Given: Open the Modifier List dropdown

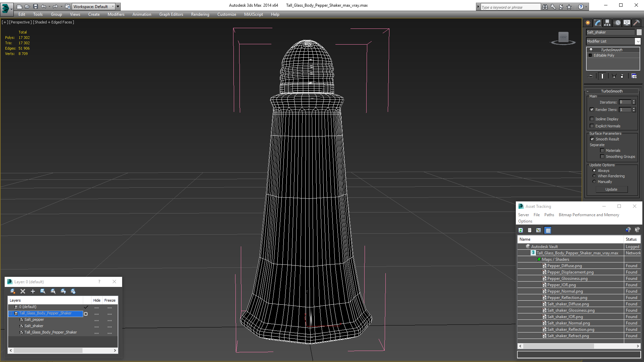Looking at the screenshot, I should pos(638,41).
